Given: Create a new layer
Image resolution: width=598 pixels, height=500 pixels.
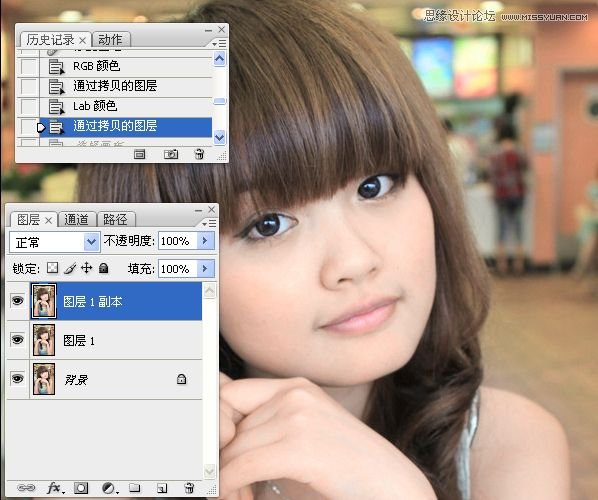Looking at the screenshot, I should click(x=162, y=488).
